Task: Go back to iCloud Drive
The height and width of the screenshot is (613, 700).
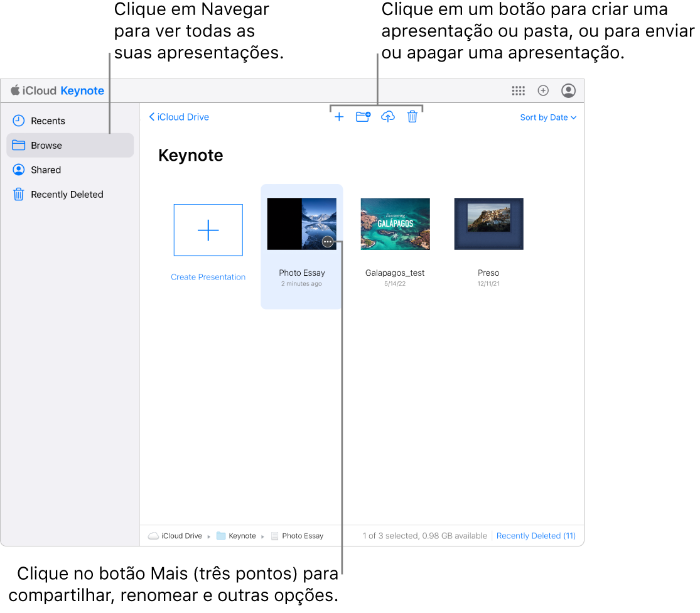Action: [x=179, y=117]
